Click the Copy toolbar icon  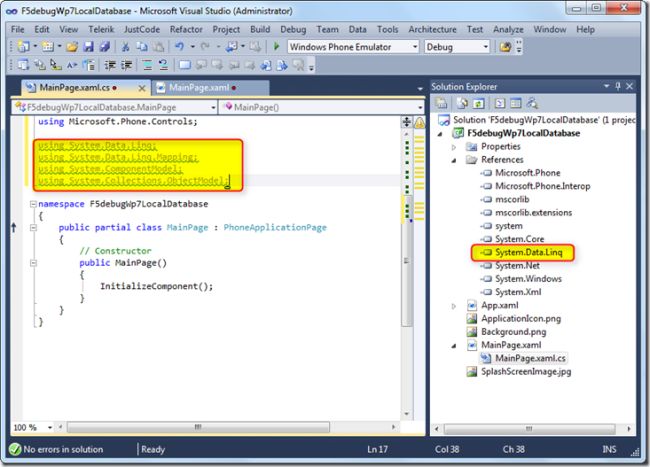click(142, 47)
